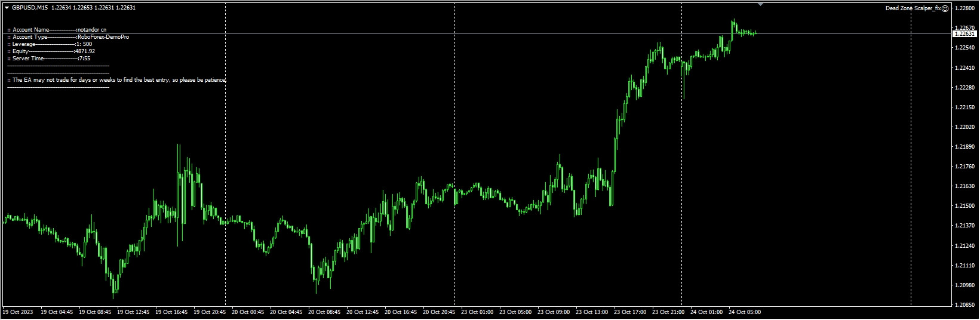Click the Server Time 7:55 line

(x=49, y=59)
